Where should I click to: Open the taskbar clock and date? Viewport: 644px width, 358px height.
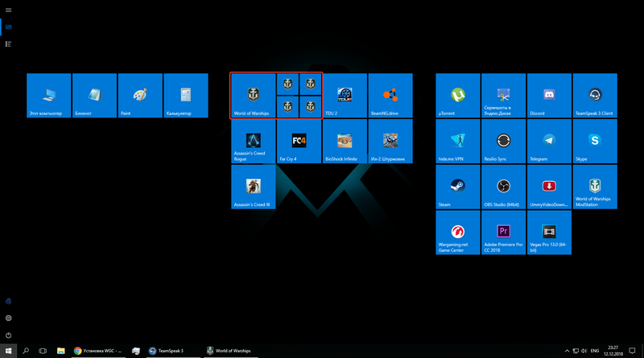click(x=613, y=351)
